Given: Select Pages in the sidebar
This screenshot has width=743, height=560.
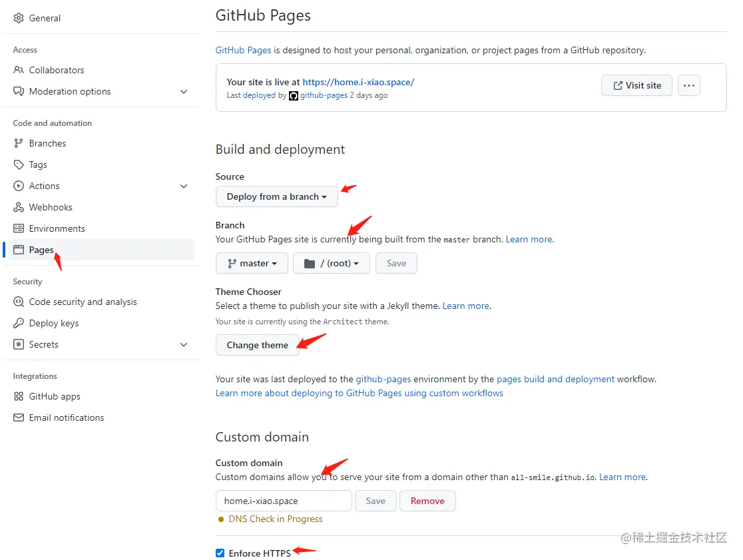Looking at the screenshot, I should coord(101,250).
